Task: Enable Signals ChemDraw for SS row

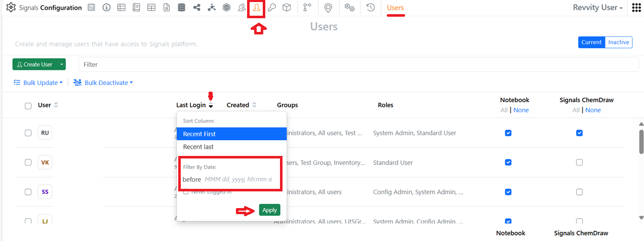Action: (580, 192)
